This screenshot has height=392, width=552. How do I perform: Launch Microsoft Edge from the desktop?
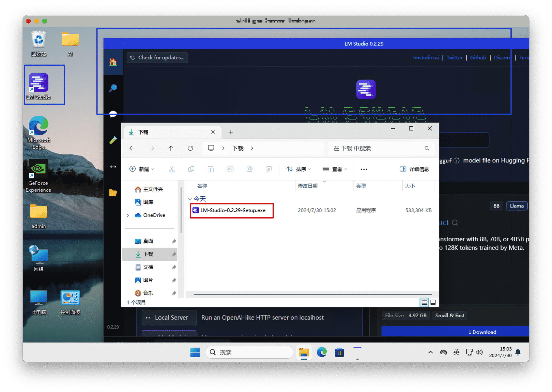coord(39,132)
